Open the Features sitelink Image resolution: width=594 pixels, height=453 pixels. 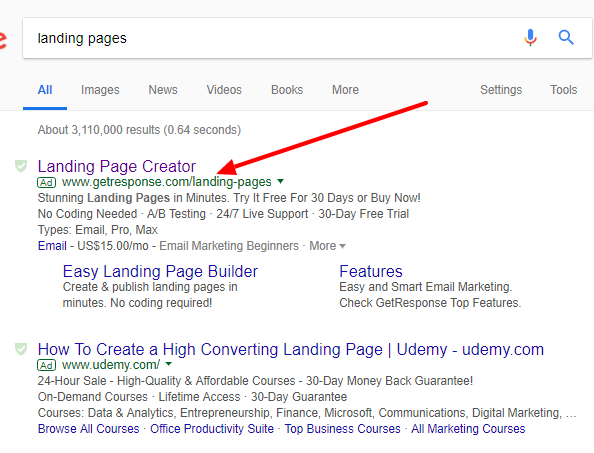[371, 271]
